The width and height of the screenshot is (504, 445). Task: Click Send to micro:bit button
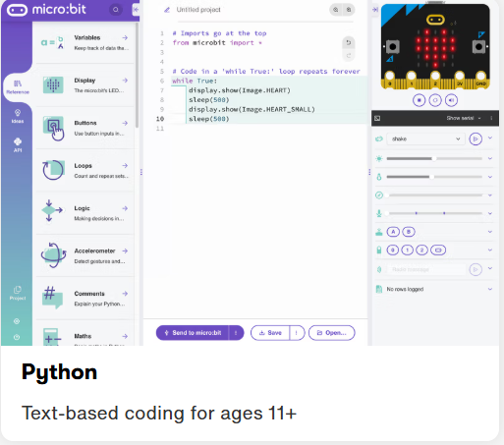(193, 333)
